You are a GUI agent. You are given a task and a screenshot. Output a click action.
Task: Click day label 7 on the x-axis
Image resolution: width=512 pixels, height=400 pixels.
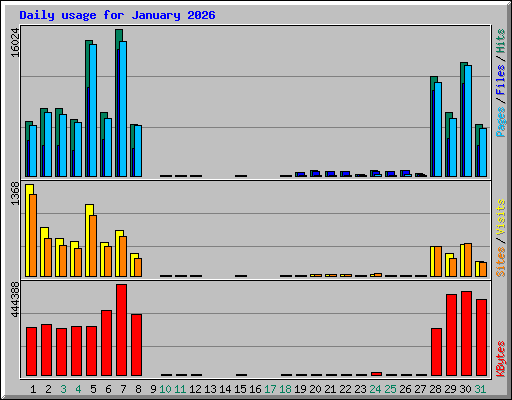click(123, 389)
